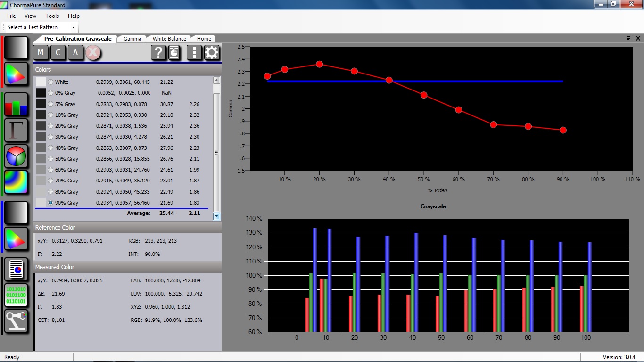Select the RGB color wheel sidebar icon
The height and width of the screenshot is (362, 644).
[x=16, y=156]
